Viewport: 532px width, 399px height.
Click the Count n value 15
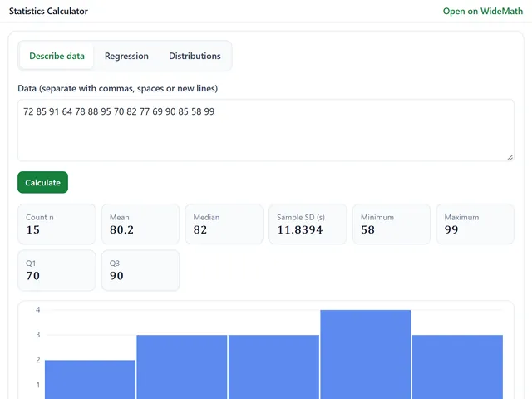33,229
